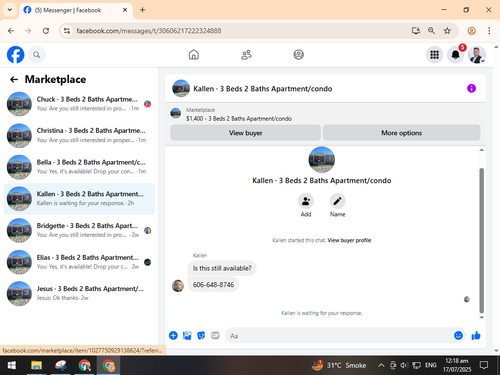Choose a sticker from the sticker icon

[201, 335]
